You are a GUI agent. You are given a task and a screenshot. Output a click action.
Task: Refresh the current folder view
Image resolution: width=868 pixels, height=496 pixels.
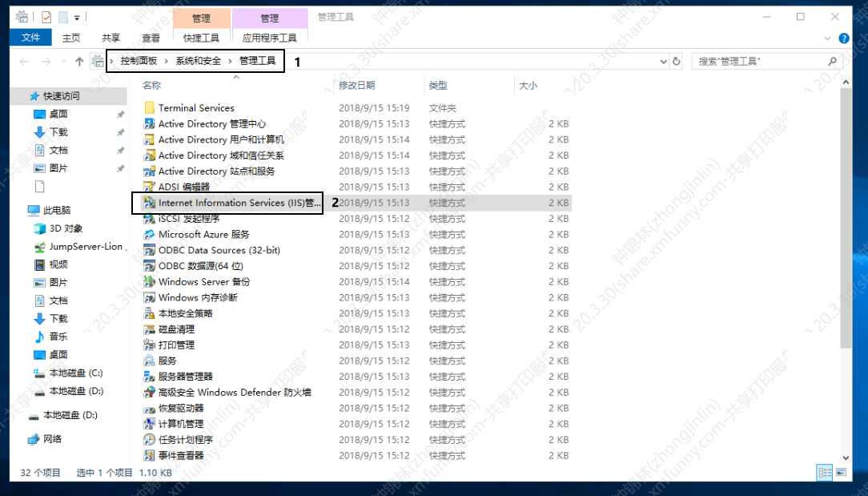pyautogui.click(x=677, y=62)
